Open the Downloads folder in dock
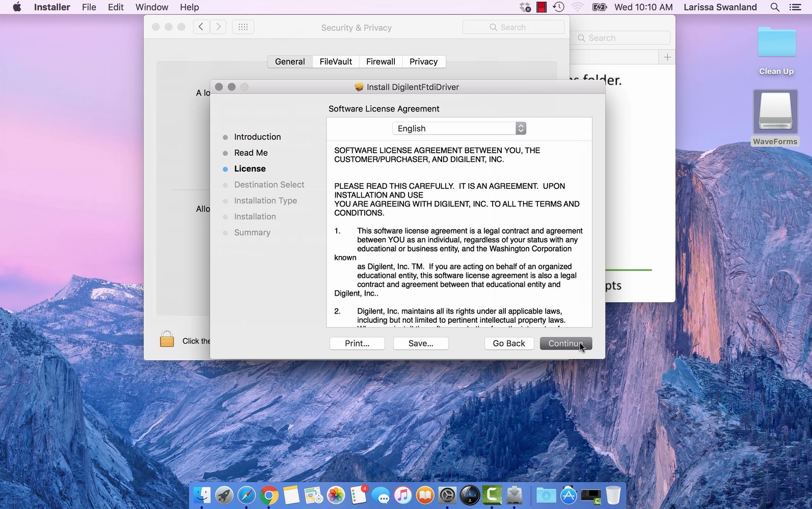 click(546, 495)
